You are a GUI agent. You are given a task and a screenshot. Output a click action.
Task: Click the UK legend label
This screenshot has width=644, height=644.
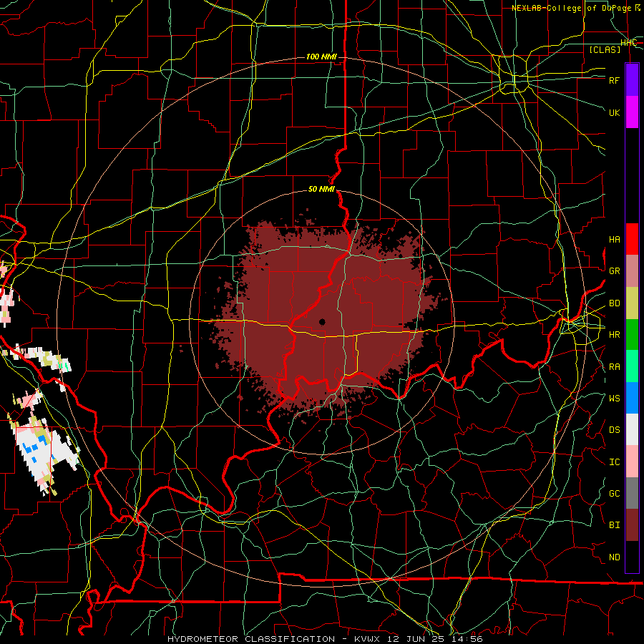click(614, 112)
